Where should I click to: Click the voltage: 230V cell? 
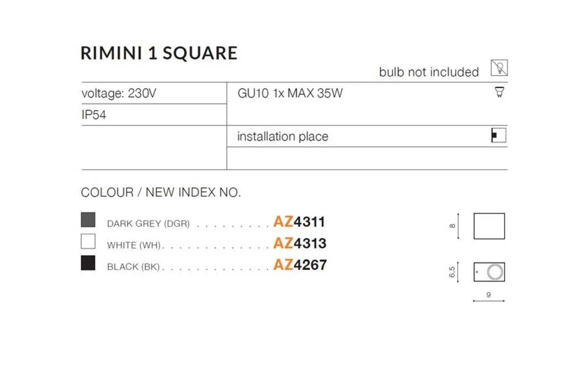(x=119, y=93)
